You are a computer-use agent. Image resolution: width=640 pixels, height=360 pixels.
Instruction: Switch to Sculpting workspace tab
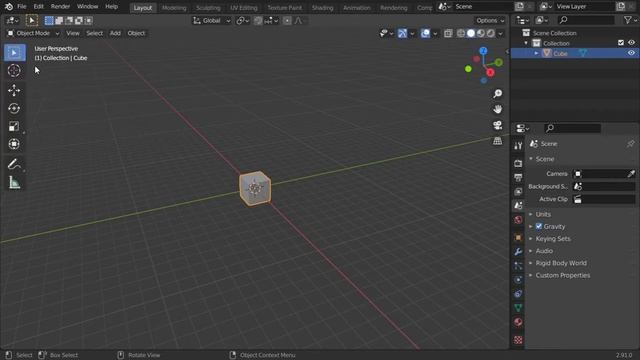point(208,8)
